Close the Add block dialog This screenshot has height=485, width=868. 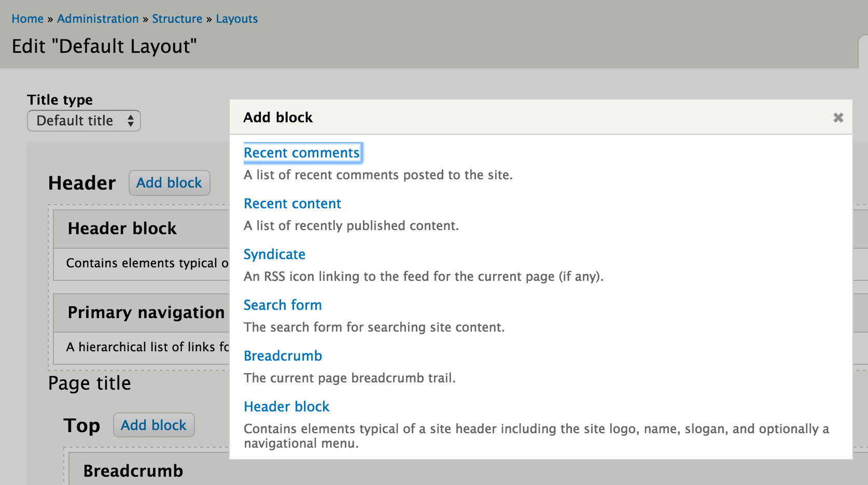(838, 118)
